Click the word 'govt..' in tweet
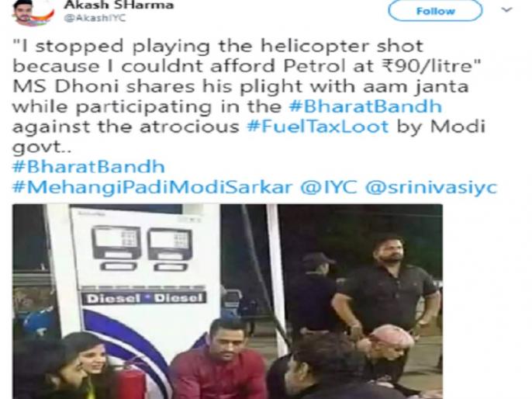Screen dimensions: 532x399 (38, 147)
